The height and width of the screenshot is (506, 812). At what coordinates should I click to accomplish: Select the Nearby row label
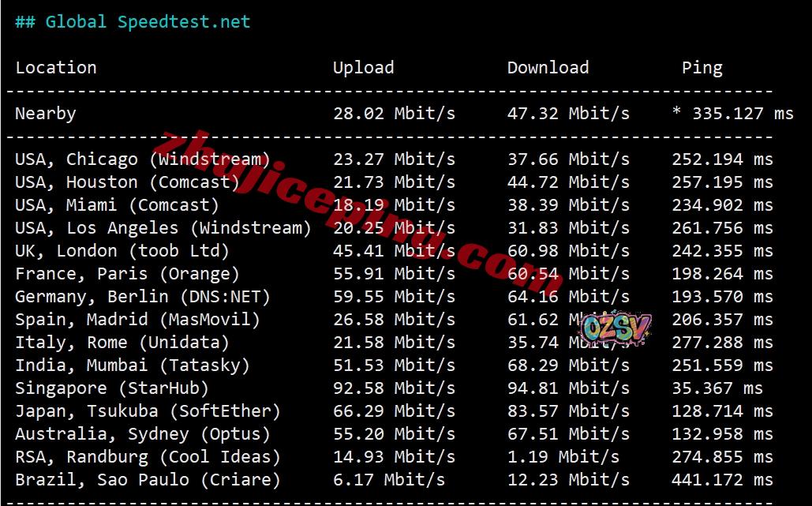pos(46,114)
